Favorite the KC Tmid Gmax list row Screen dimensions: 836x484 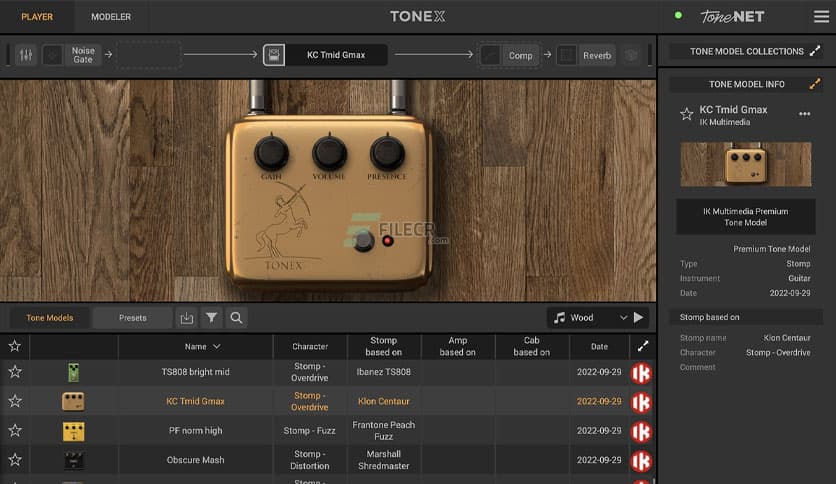(x=15, y=401)
